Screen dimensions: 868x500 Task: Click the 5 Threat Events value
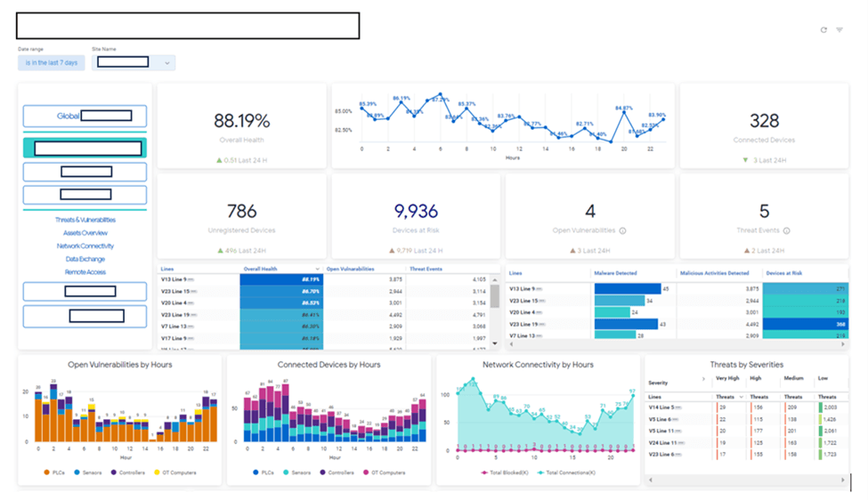pos(764,211)
